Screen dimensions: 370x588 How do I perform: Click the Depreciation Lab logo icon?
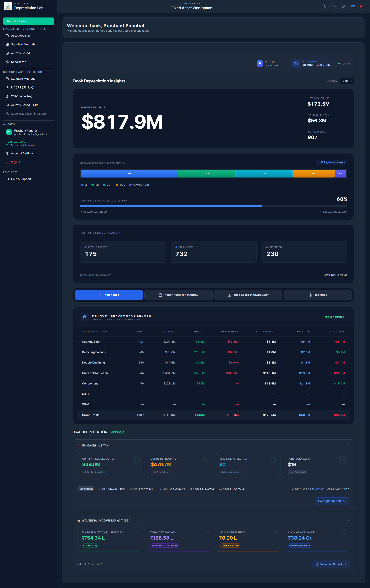[8, 6]
